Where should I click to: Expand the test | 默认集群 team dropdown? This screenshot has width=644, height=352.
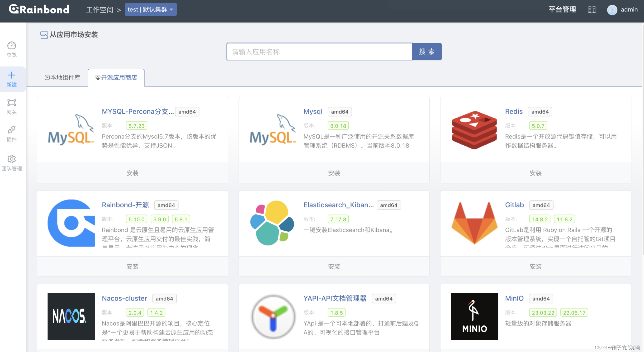(x=151, y=10)
